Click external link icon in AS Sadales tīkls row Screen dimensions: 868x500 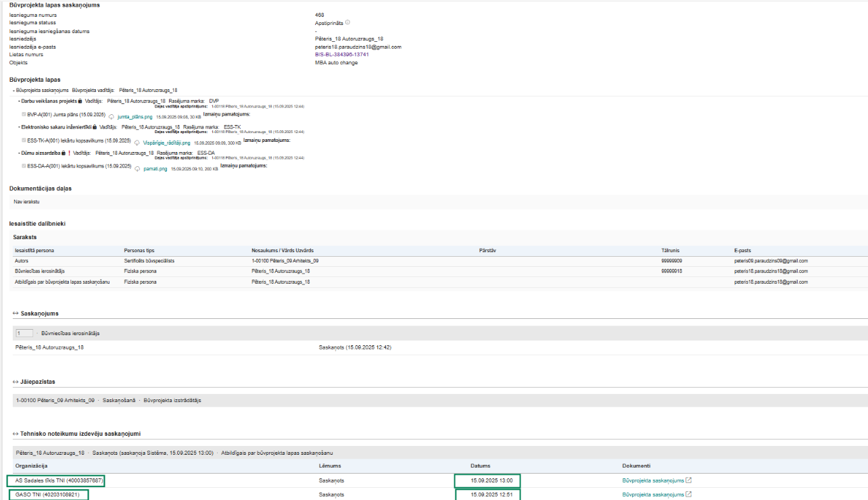point(688,480)
